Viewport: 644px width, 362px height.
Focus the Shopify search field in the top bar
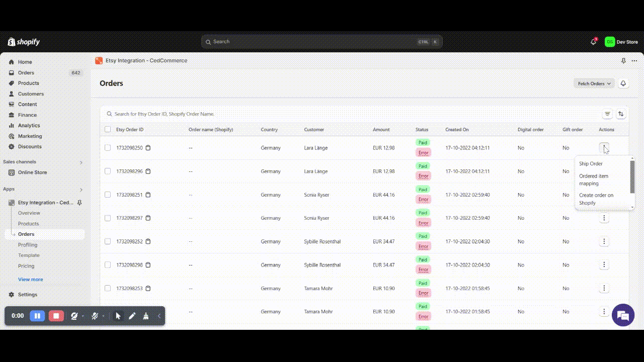tap(322, 42)
